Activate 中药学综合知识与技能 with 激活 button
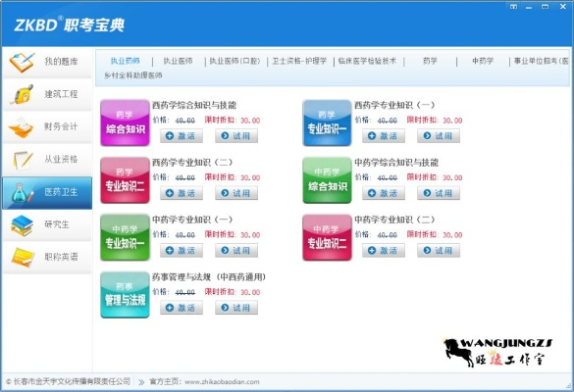574x392 pixels. pyautogui.click(x=384, y=193)
